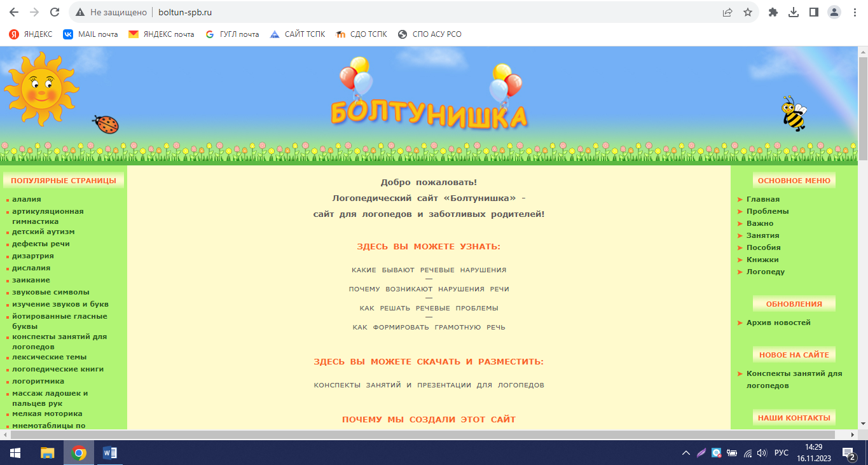868x465 pixels.
Task: Select Логопеду in main menu
Action: coord(766,272)
